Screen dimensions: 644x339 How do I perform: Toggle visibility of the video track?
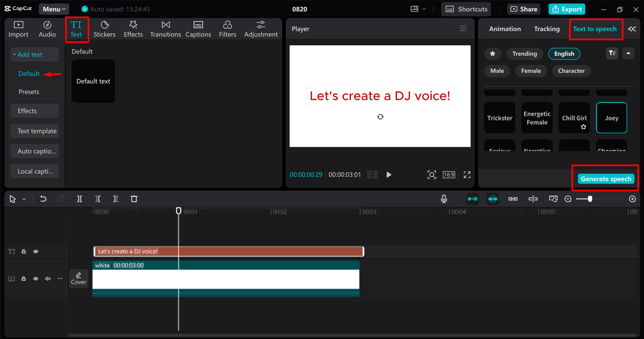36,278
